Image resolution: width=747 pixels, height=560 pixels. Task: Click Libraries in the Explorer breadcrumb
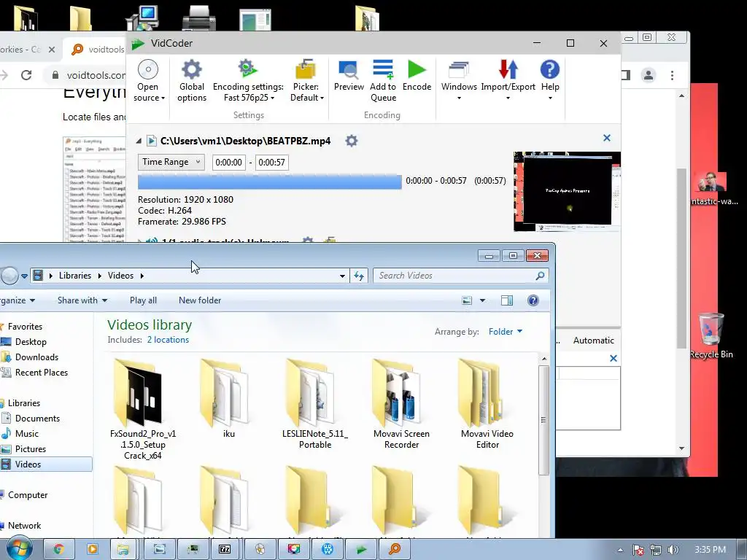pos(75,276)
